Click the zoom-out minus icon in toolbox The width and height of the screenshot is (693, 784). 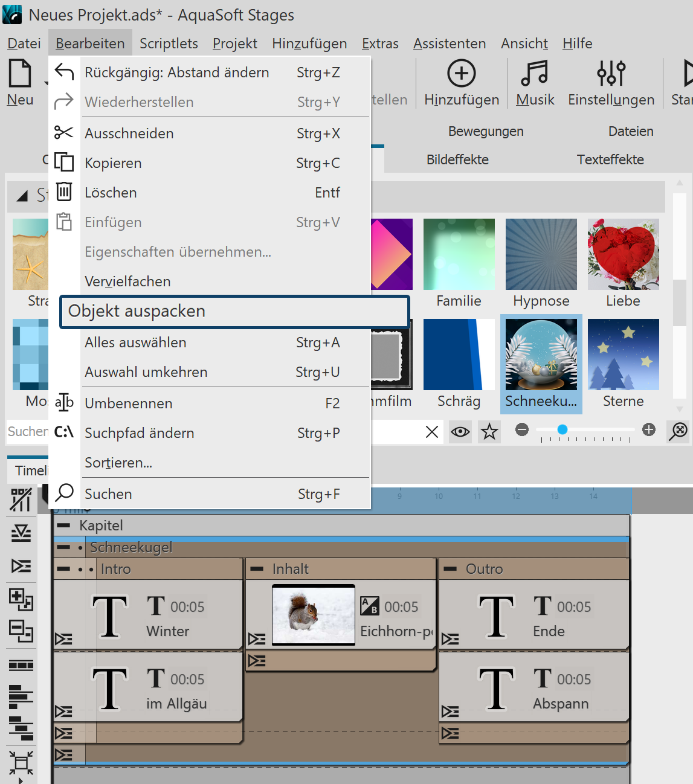point(523,429)
